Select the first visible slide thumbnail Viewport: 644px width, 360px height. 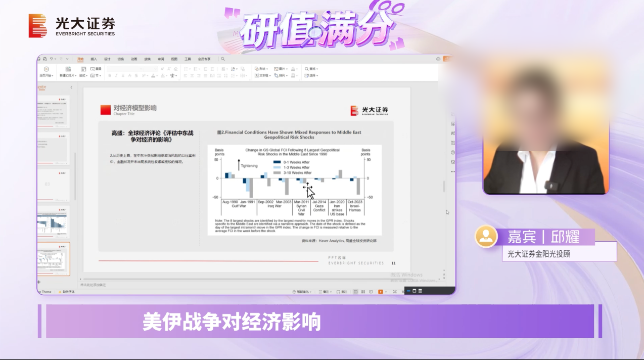point(53,111)
